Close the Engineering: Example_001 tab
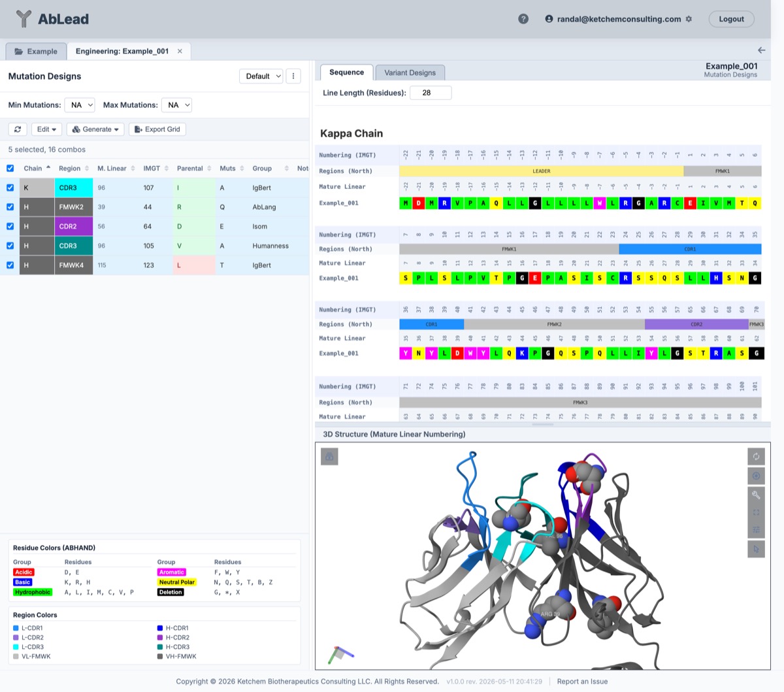784x692 pixels. [x=180, y=51]
